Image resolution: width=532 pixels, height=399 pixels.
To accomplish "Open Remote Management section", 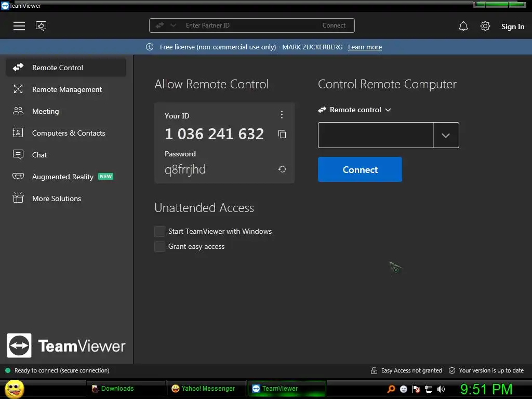I will pos(66,89).
